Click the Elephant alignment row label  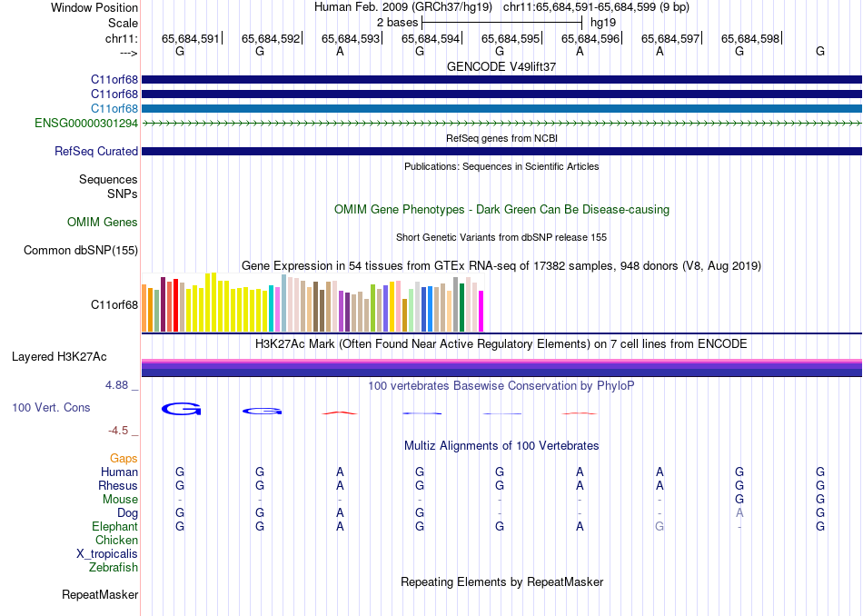pyautogui.click(x=114, y=526)
